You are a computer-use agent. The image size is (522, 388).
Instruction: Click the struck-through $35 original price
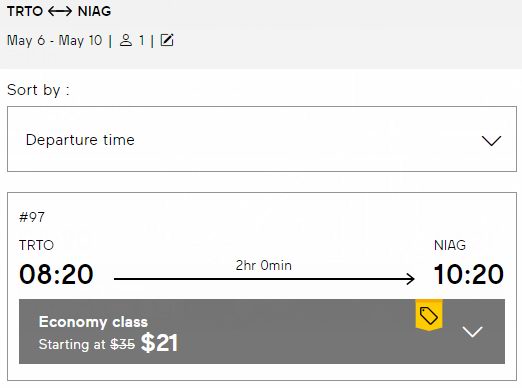122,344
